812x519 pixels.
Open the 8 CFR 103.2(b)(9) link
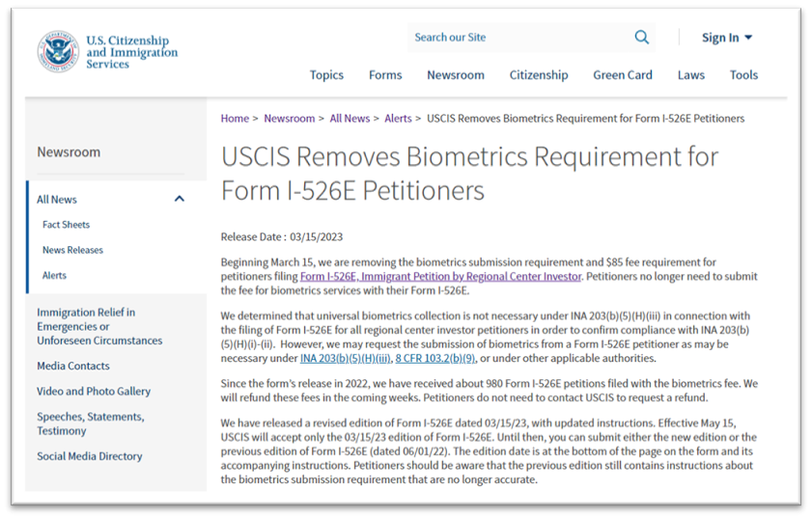tap(435, 358)
